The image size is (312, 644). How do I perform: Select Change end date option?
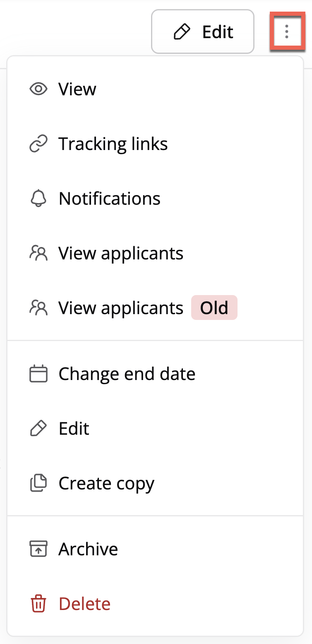click(x=127, y=374)
